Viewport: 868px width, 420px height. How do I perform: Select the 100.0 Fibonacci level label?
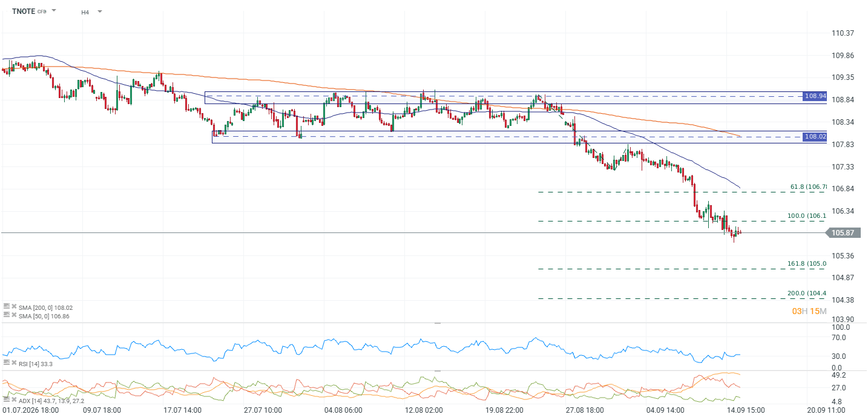pos(807,215)
